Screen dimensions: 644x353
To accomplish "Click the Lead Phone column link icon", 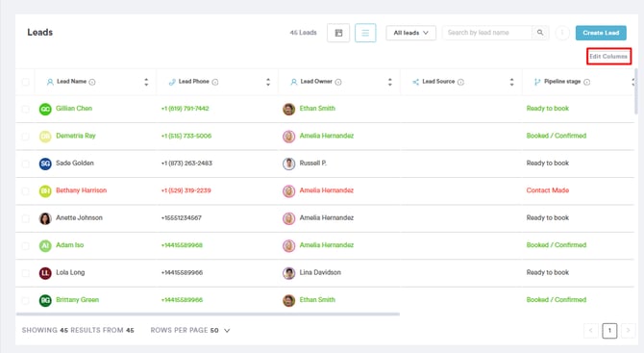I will pyautogui.click(x=172, y=82).
